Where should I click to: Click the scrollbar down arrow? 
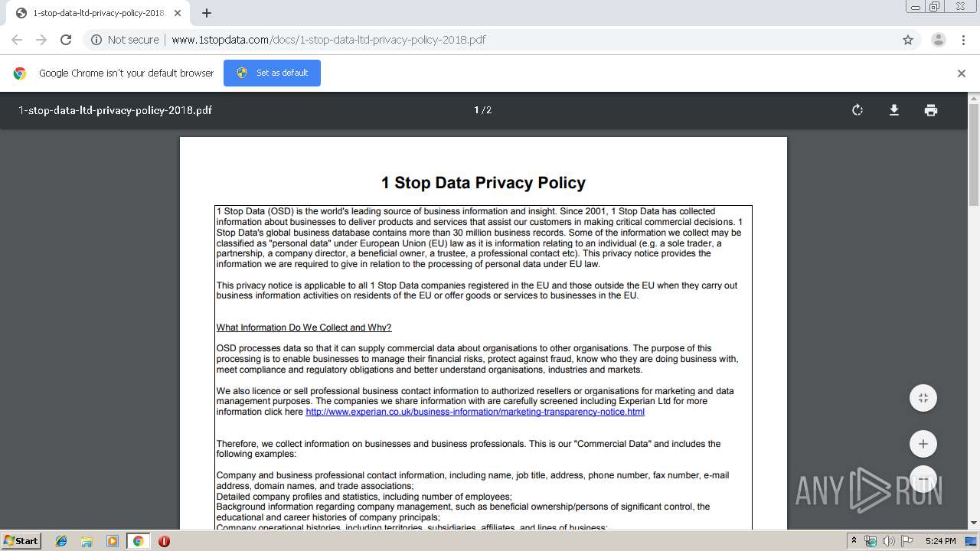(974, 523)
